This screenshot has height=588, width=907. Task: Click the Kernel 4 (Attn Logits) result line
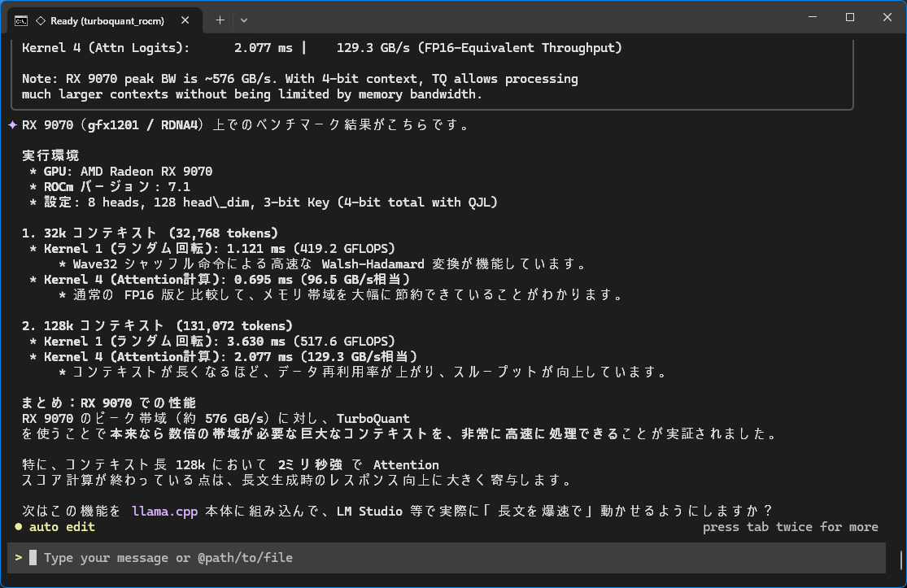[x=321, y=48]
